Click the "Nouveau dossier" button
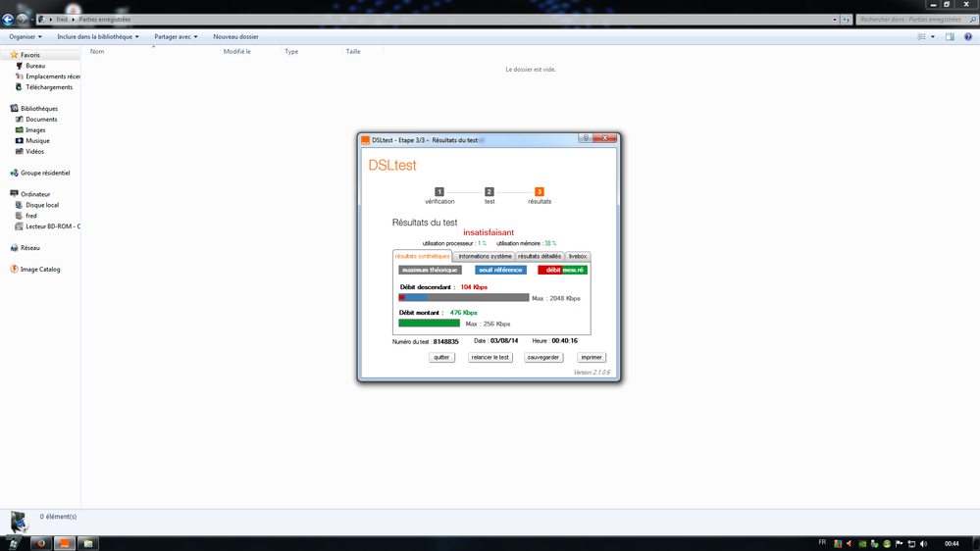Viewport: 980px width, 551px height. coord(235,37)
